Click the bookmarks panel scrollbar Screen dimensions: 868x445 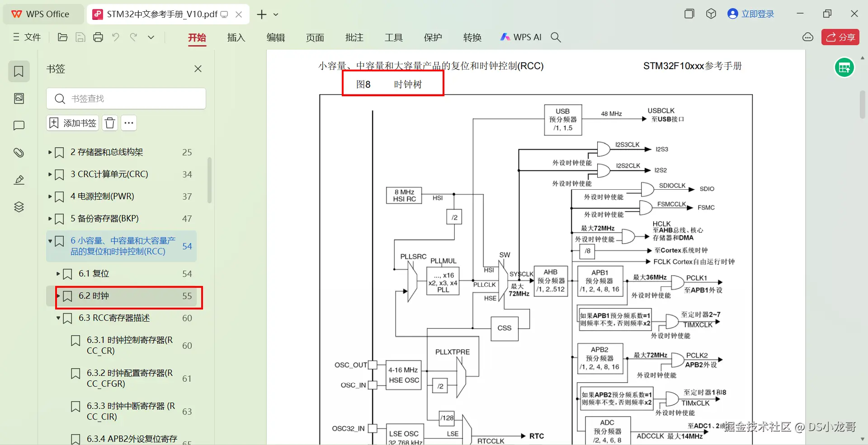209,180
